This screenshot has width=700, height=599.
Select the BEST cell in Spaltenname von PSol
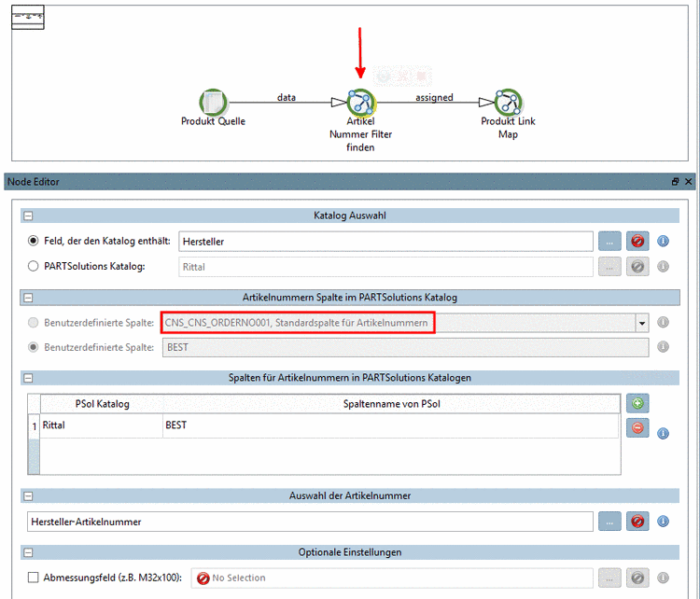[391, 425]
